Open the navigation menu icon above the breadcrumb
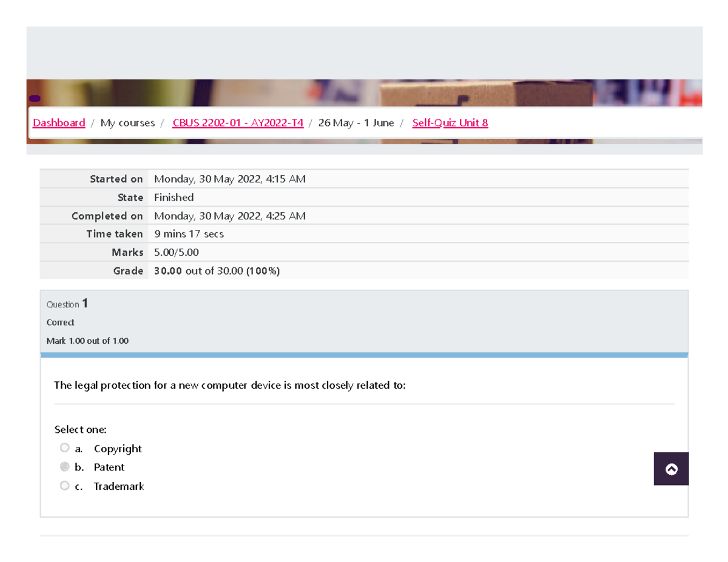 (35, 97)
